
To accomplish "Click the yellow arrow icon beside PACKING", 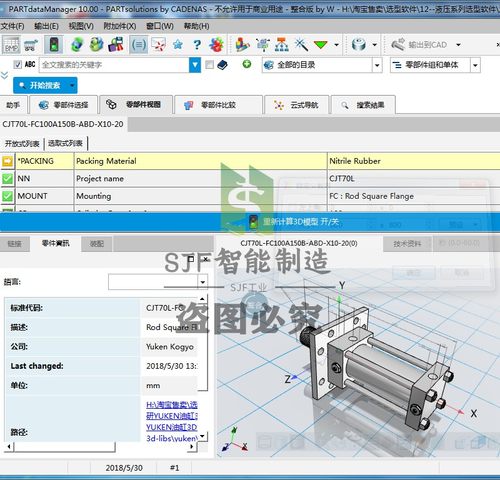I will pyautogui.click(x=7, y=161).
